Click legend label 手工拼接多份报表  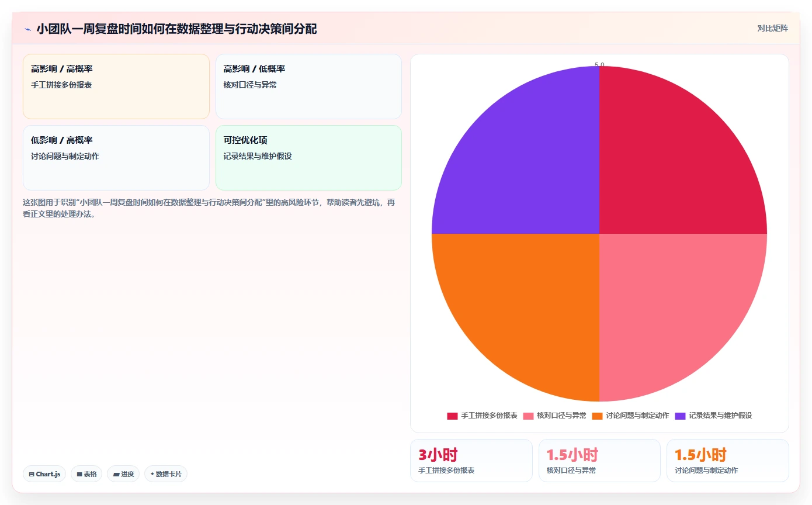[489, 416]
